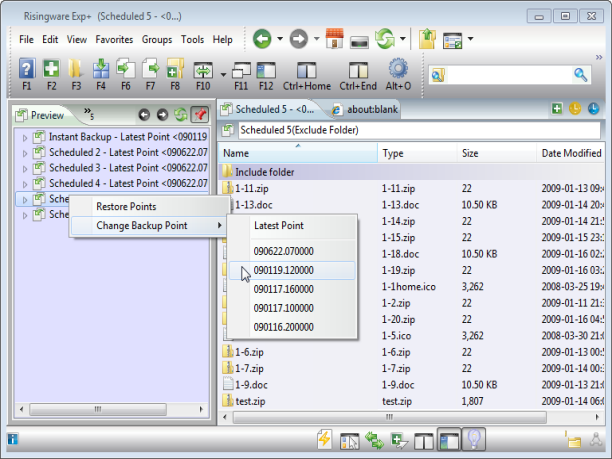Open the dropdown arrow next to Forward button

[x=317, y=40]
